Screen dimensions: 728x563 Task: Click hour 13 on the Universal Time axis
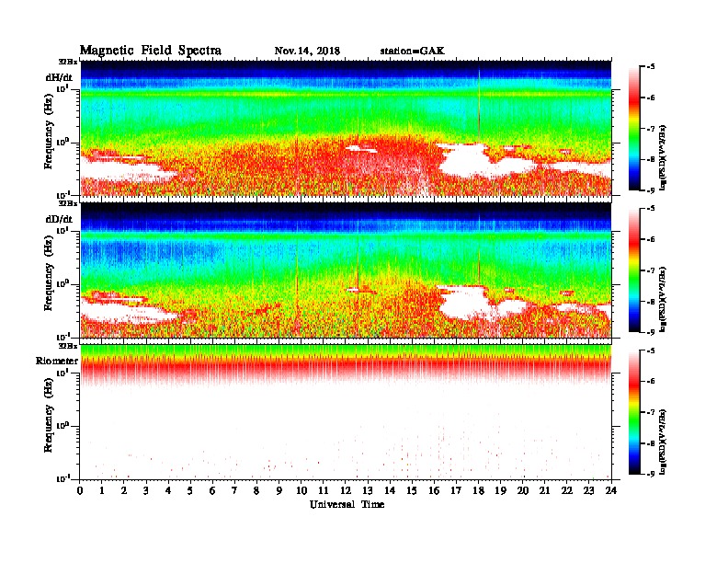368,491
